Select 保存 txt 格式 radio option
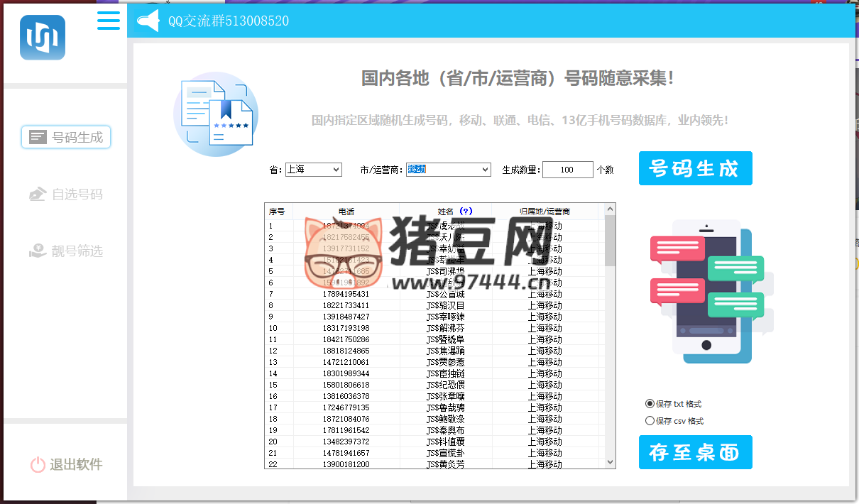 [x=650, y=404]
